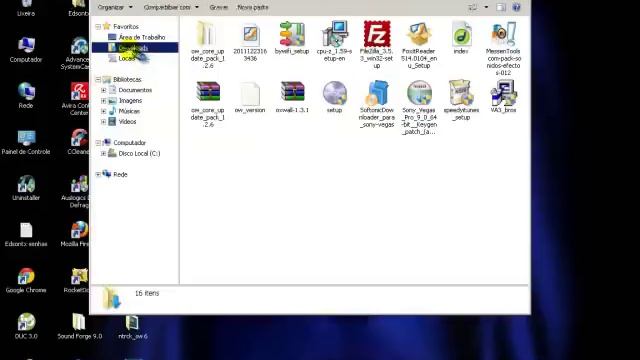Expand the Vídeos library node
Screen dimensions: 640x360
point(104,122)
